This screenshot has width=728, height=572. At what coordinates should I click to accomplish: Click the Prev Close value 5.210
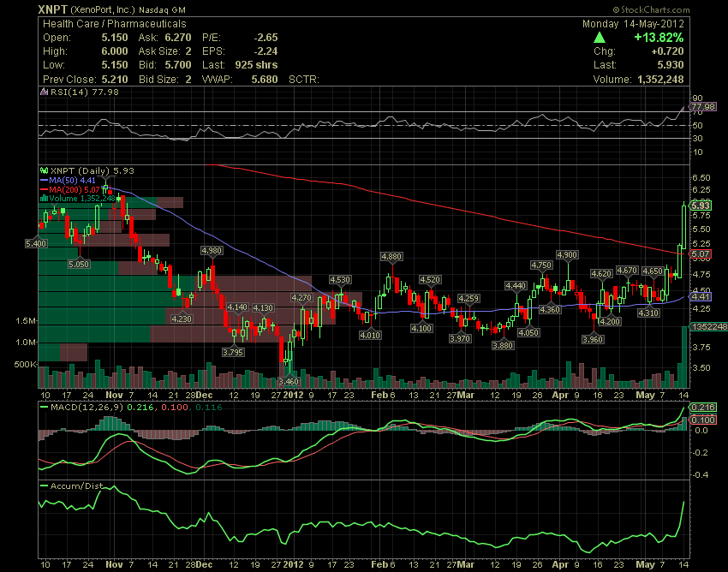point(115,79)
